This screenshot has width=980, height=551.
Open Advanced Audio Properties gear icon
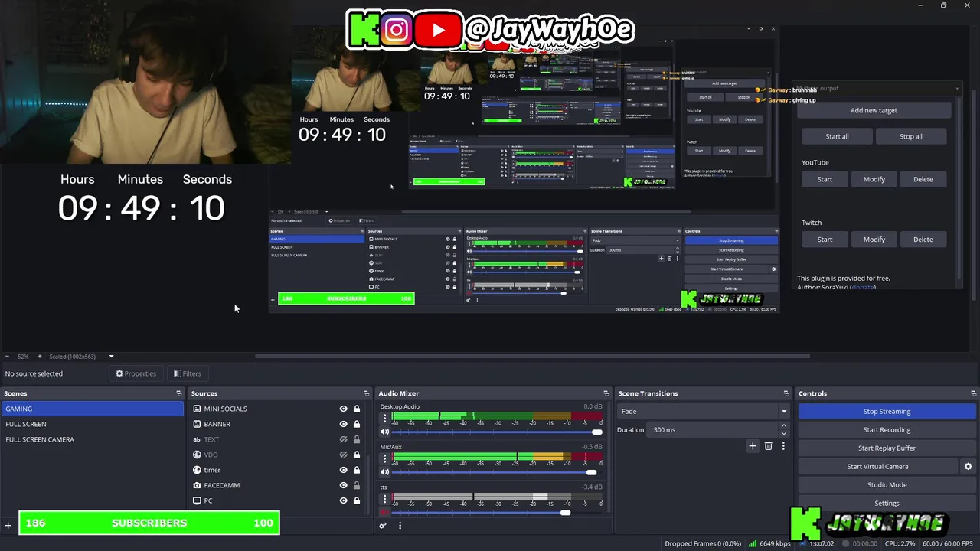click(x=383, y=525)
